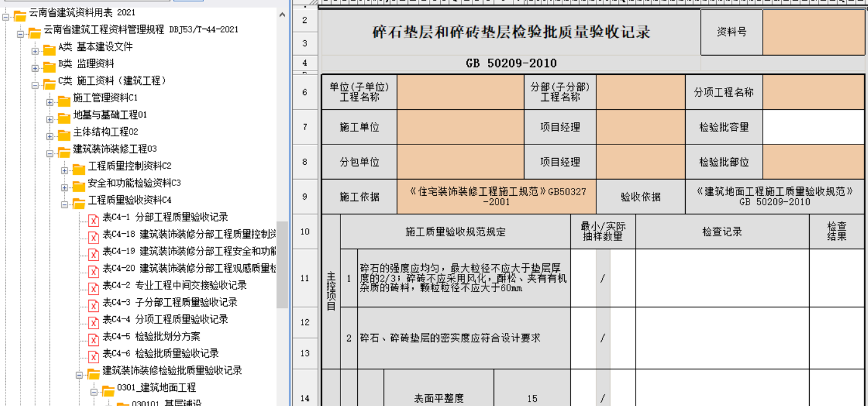The height and width of the screenshot is (406, 868).
Task: Click document icon of 表C4-20 row
Action: click(93, 271)
